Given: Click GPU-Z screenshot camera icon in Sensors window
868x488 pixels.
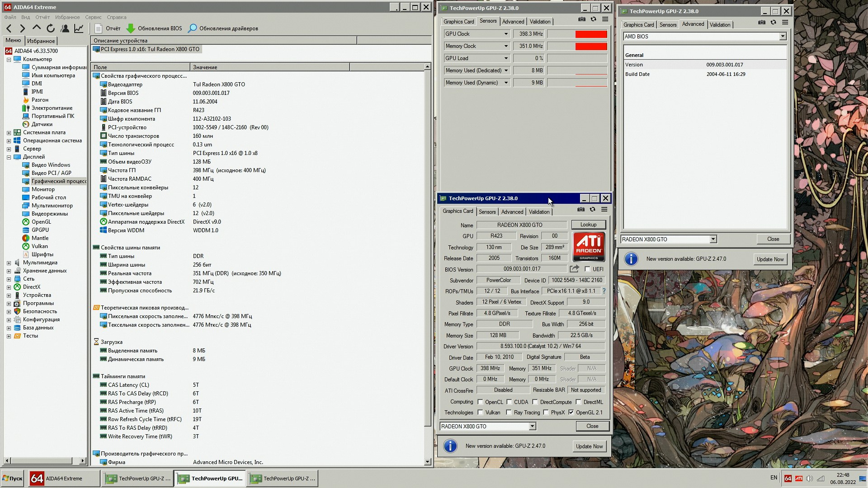Looking at the screenshot, I should pyautogui.click(x=582, y=19).
